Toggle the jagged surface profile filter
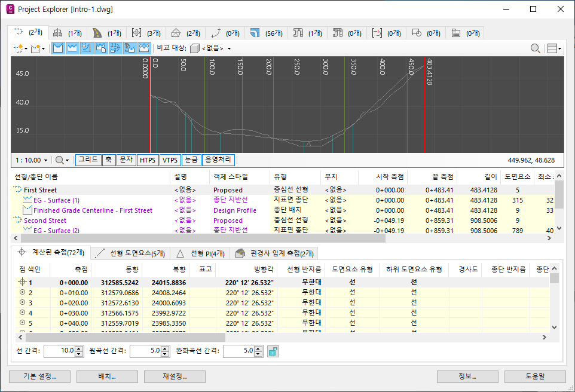The width and height of the screenshot is (575, 392). [72, 48]
